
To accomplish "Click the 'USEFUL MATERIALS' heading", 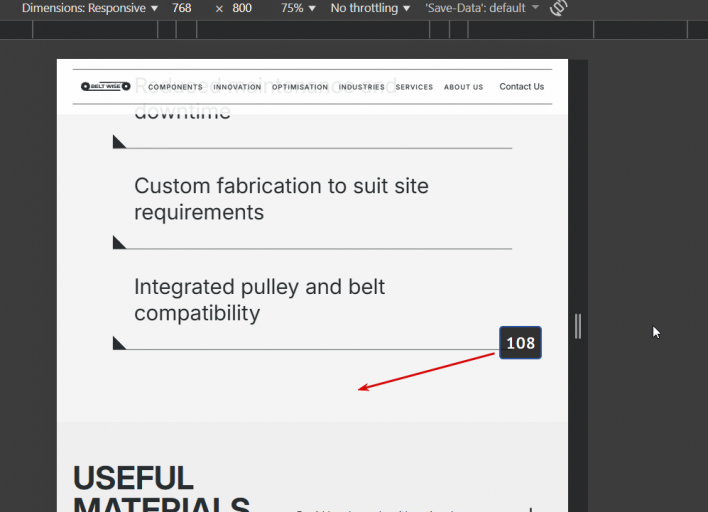I will point(161,490).
